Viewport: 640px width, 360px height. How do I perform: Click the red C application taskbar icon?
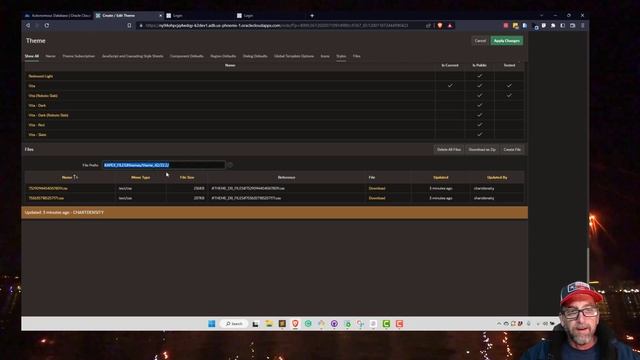(x=399, y=324)
